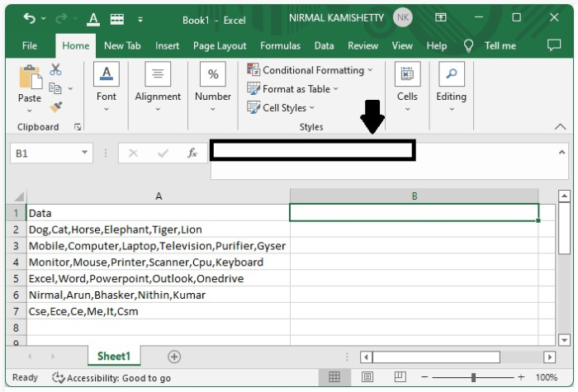This screenshot has height=392, width=578.
Task: Click the Copy icon
Action: tap(55, 88)
